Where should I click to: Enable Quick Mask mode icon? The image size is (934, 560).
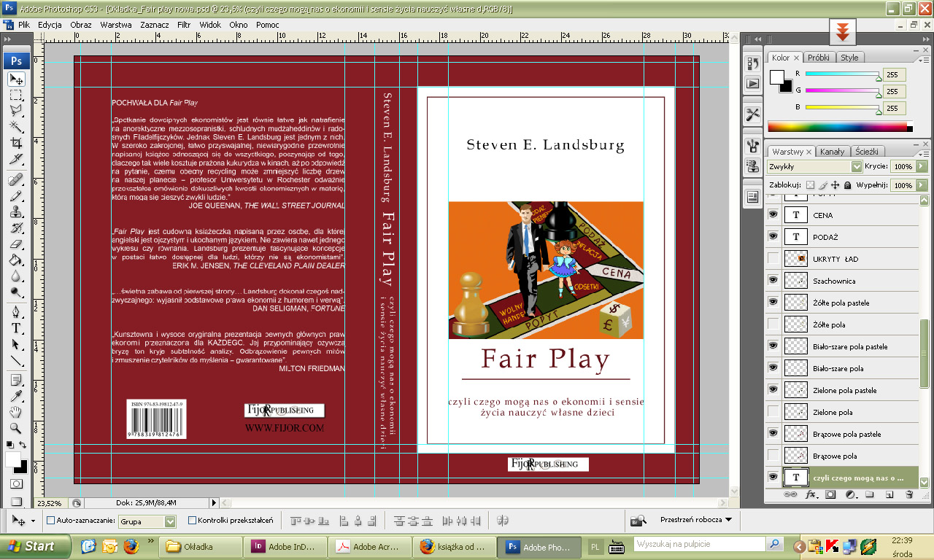click(16, 483)
